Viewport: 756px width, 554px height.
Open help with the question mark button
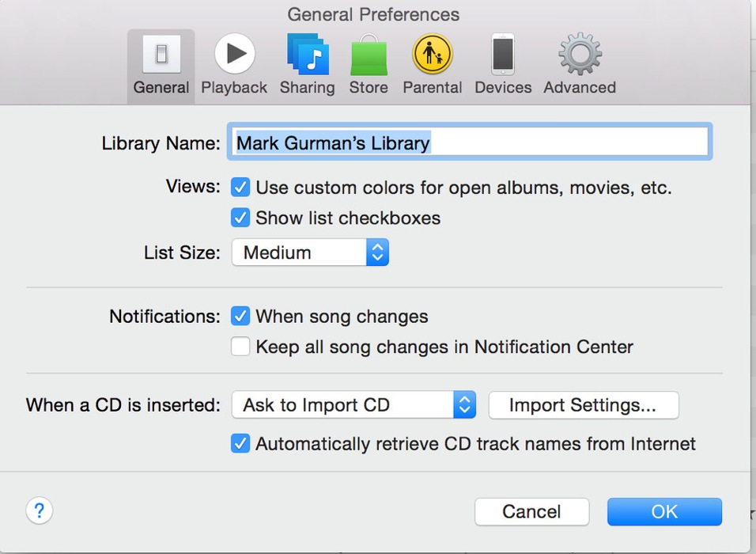39,510
